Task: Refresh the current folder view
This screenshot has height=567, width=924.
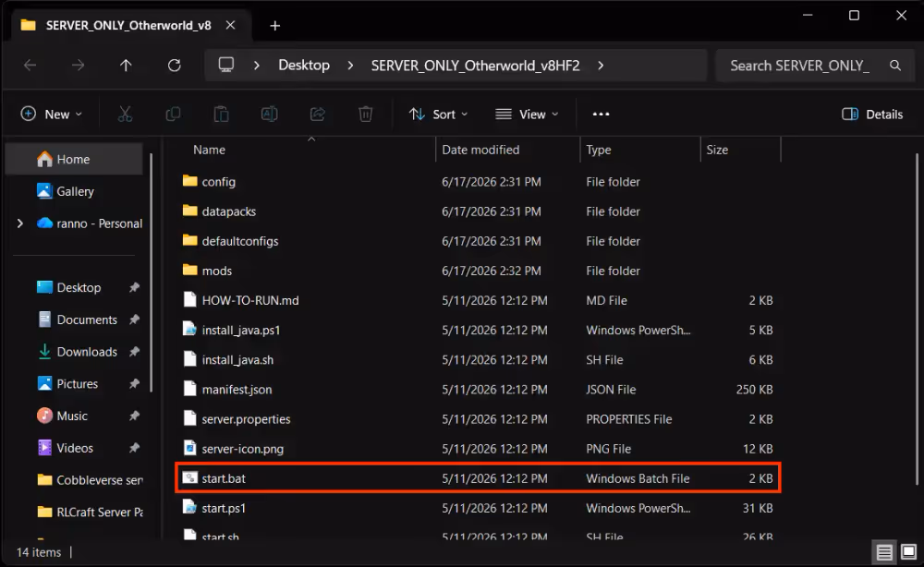Action: point(174,66)
